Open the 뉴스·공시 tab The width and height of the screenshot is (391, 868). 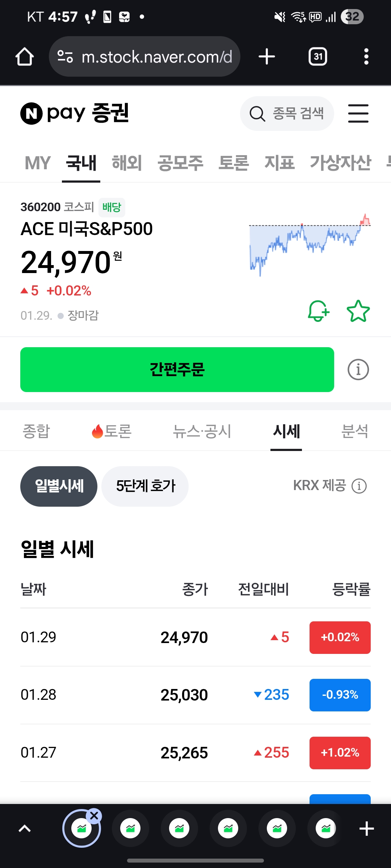[202, 431]
